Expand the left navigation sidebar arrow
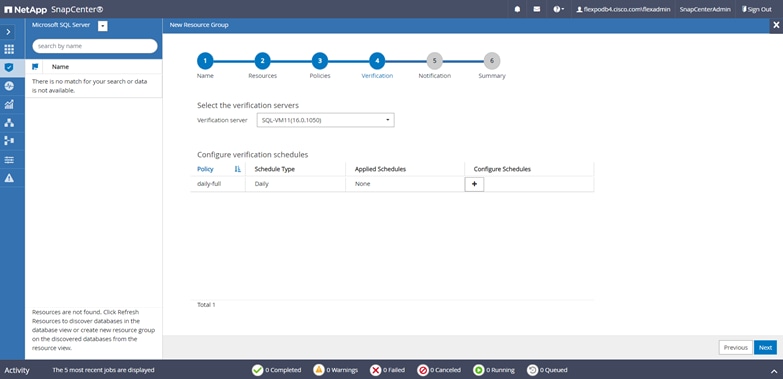The height and width of the screenshot is (379, 783). [x=8, y=31]
